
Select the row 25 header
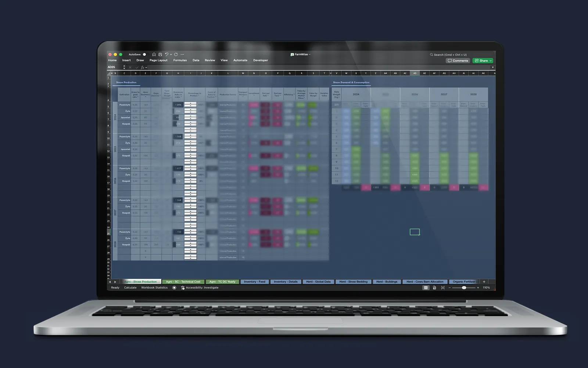click(108, 233)
